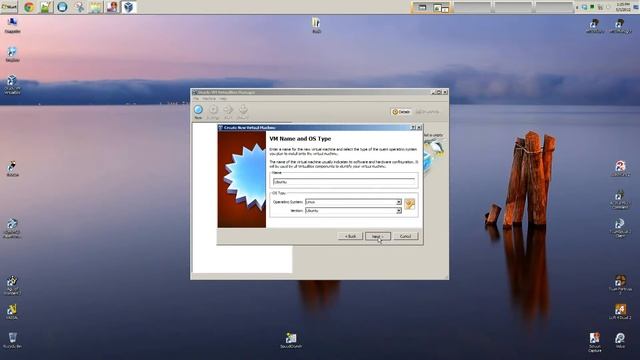Click the yellow-green picture icon on taskbar

point(96,7)
